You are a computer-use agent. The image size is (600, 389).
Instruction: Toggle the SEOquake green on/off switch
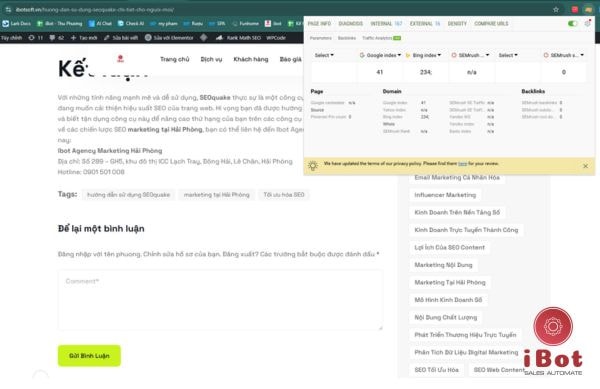[x=572, y=23]
